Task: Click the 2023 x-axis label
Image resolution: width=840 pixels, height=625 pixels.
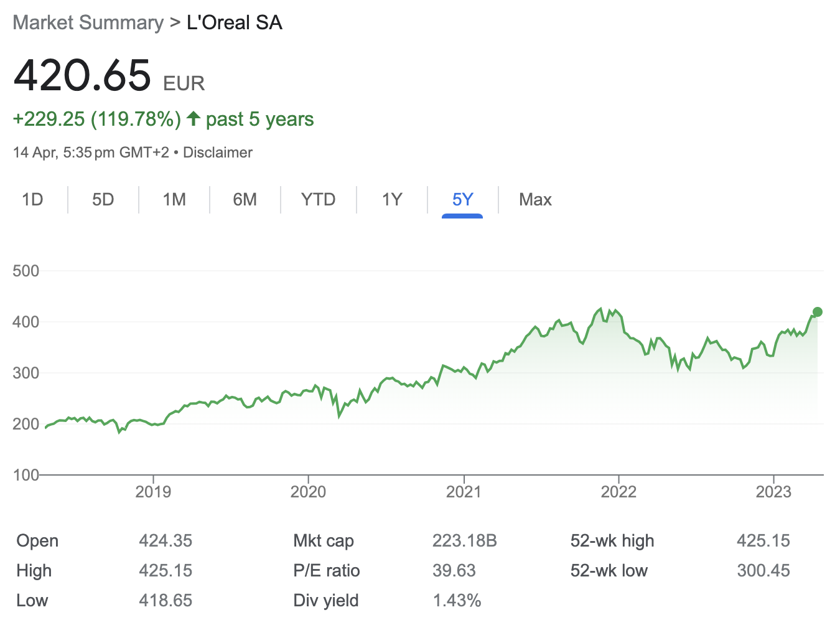Action: [x=773, y=492]
